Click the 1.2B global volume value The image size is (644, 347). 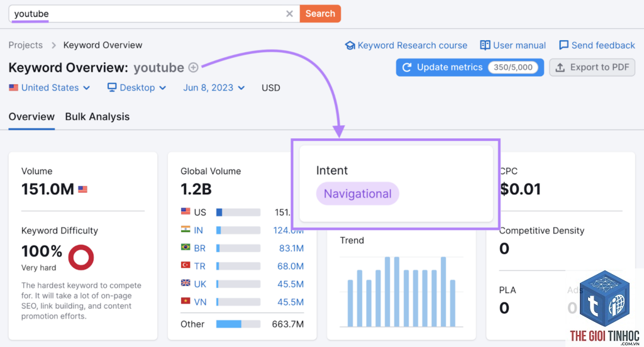coord(196,189)
